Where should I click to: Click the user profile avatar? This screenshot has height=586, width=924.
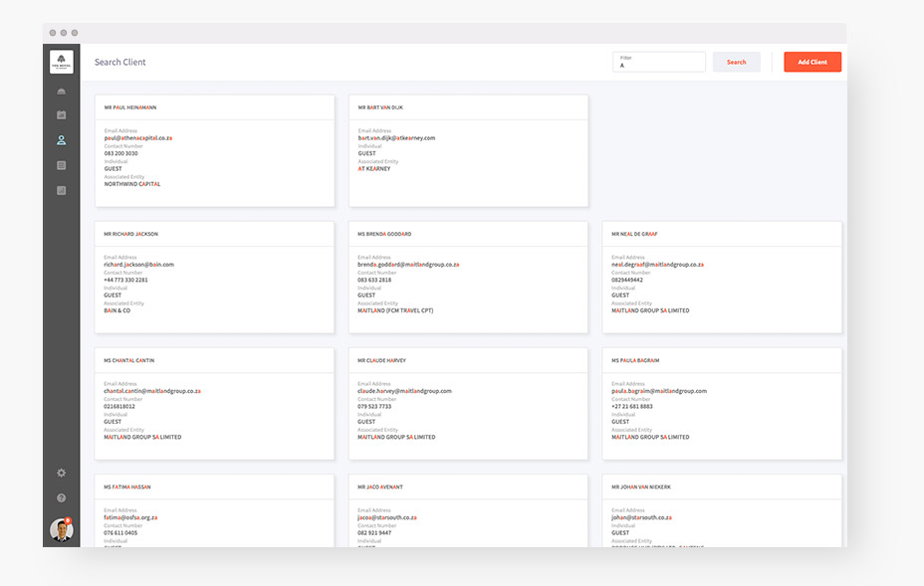tap(62, 529)
